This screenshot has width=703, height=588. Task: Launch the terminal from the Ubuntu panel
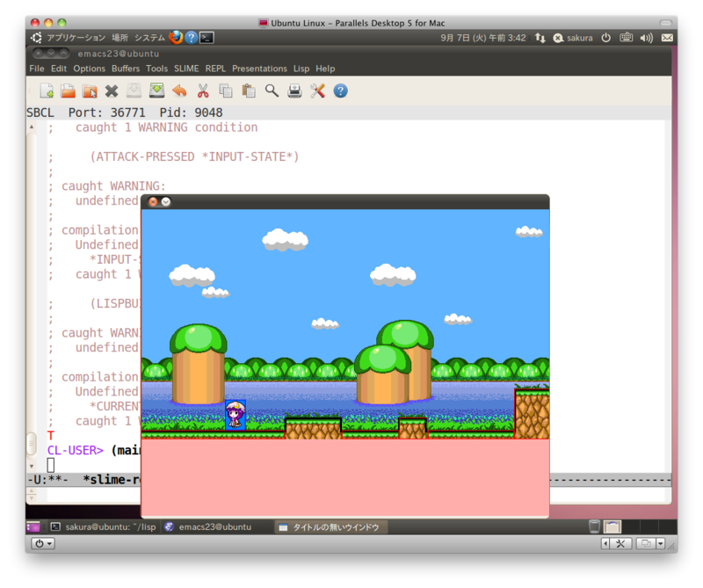207,38
